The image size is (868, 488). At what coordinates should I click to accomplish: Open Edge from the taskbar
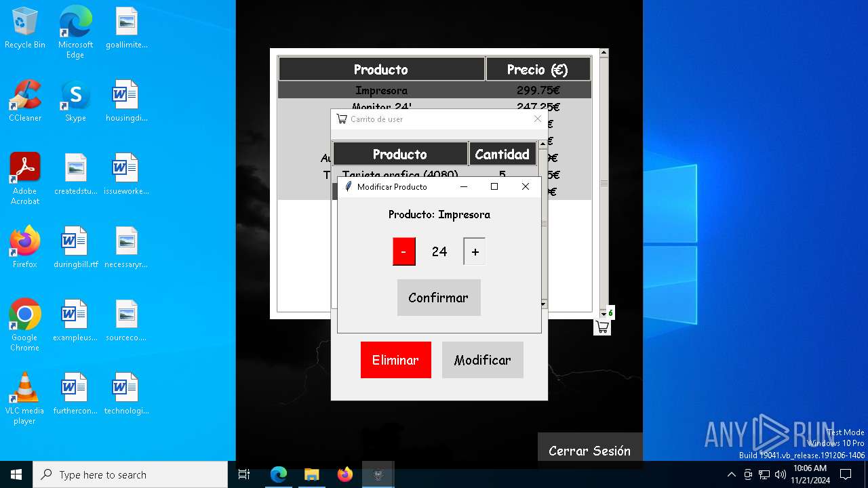279,474
